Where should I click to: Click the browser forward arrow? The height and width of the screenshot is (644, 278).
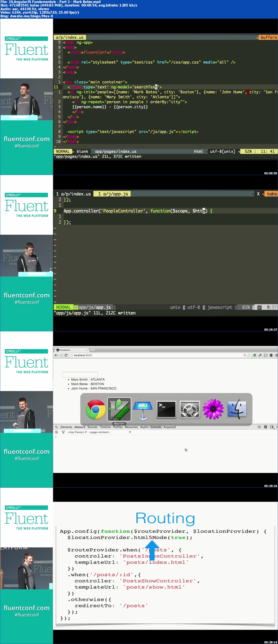pos(61,355)
